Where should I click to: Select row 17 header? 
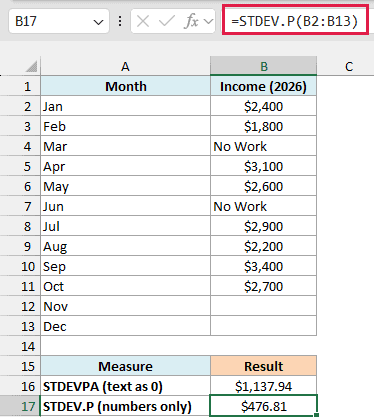coord(20,406)
